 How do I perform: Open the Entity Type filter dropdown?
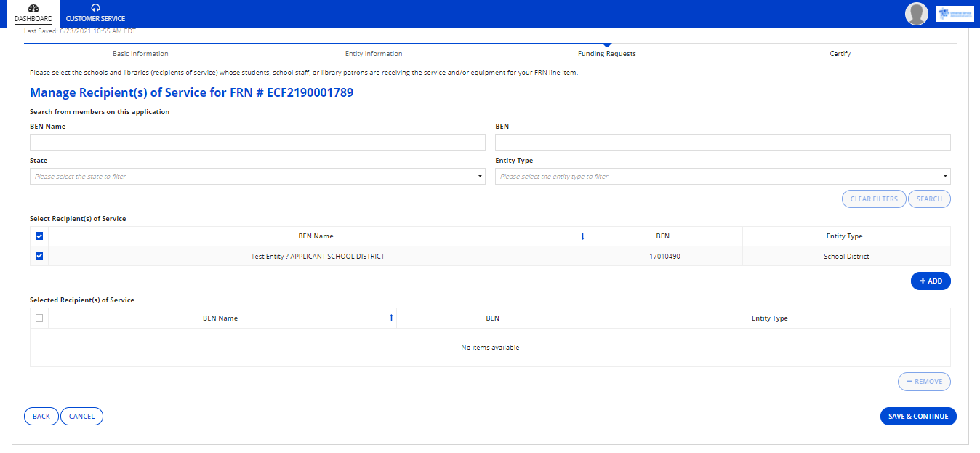723,177
